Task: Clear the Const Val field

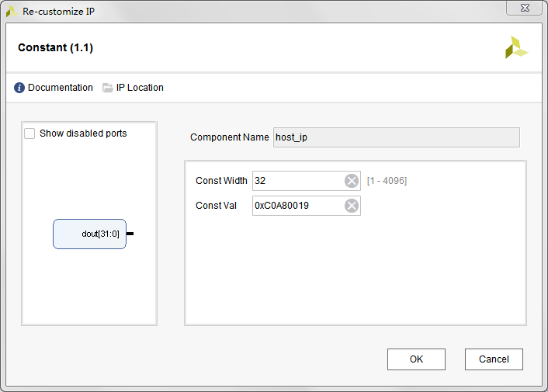Action: (x=352, y=206)
